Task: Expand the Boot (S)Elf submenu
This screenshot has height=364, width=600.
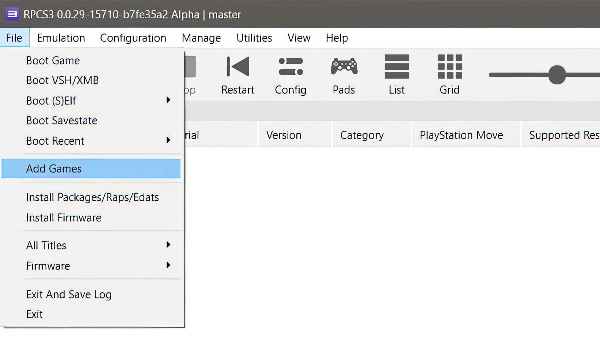Action: [51, 101]
